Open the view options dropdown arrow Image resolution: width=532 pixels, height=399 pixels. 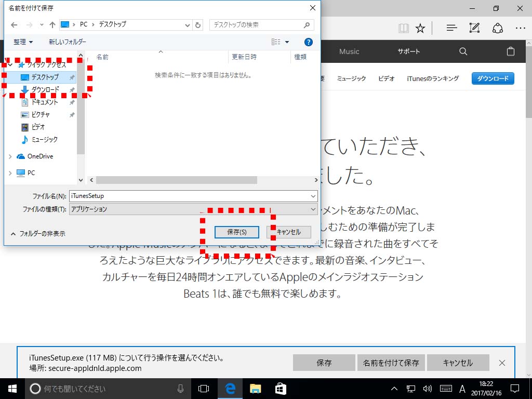[x=287, y=42]
